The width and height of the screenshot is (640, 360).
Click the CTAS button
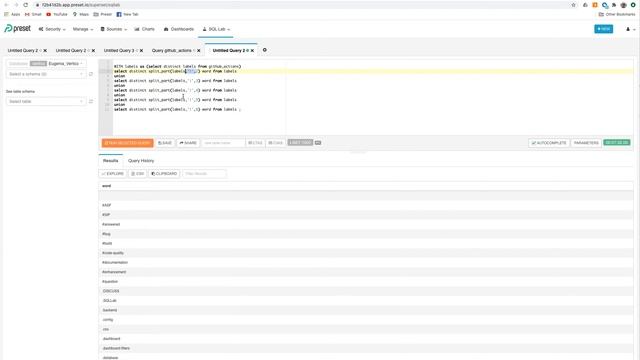tap(255, 143)
